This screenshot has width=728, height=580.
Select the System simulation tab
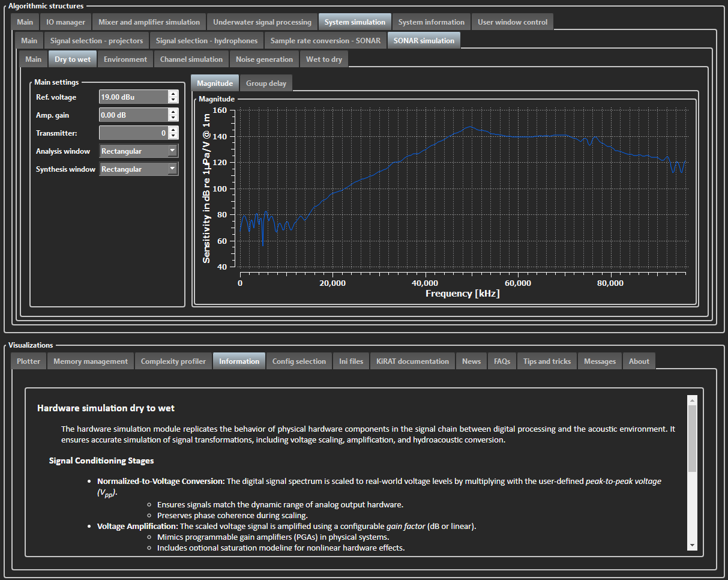(x=355, y=22)
